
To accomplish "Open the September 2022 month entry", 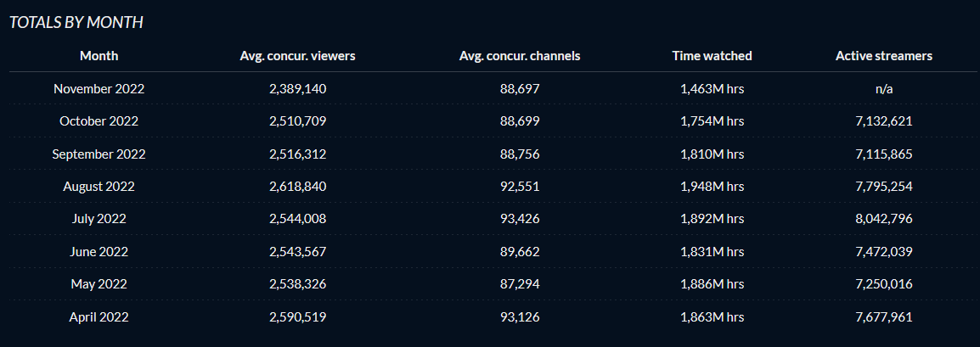I will click(99, 154).
